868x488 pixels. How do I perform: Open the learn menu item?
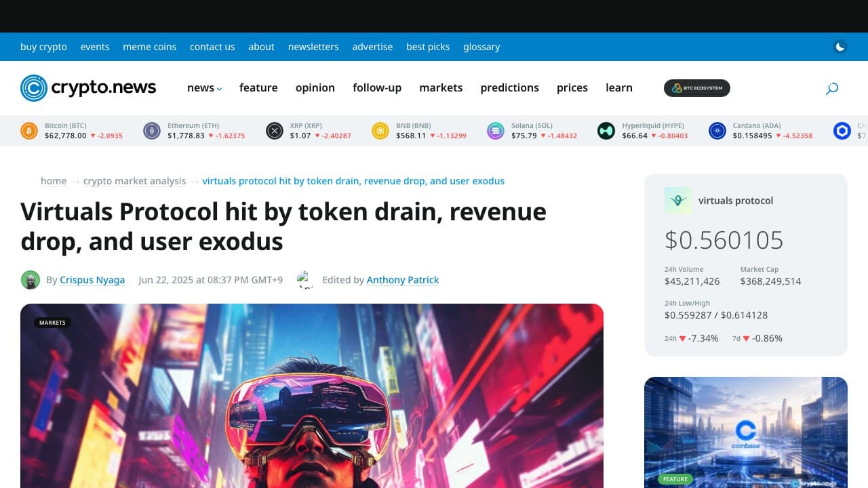[x=619, y=88]
